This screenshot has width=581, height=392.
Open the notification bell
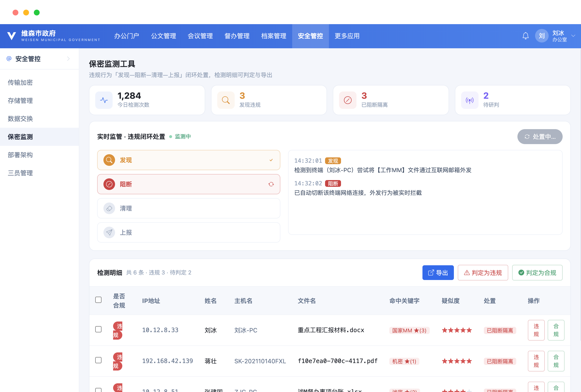[x=525, y=36]
